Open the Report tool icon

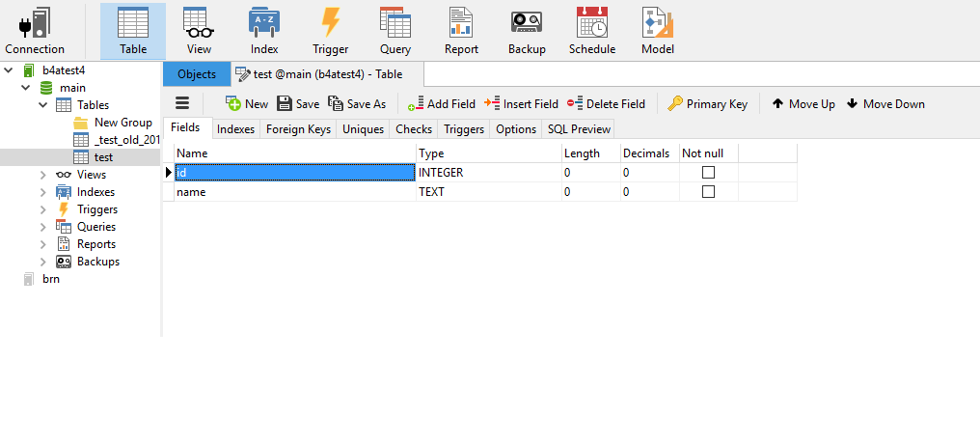tap(461, 31)
